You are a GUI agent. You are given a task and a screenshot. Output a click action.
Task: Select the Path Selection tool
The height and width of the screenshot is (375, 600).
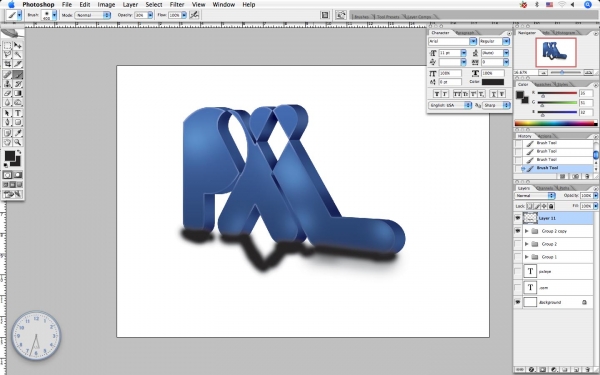(x=7, y=113)
